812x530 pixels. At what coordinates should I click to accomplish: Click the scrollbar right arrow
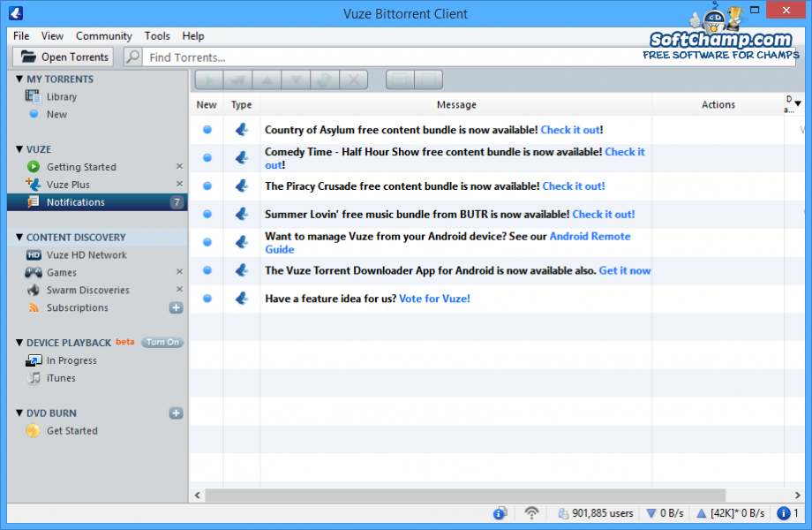point(798,495)
